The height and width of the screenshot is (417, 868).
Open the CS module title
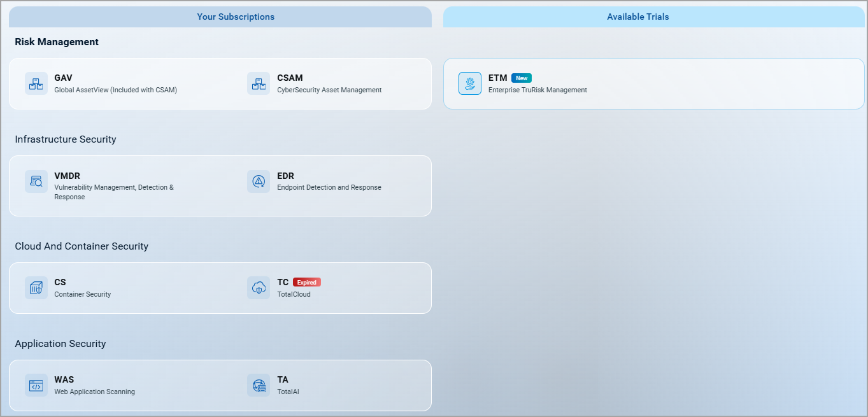click(x=60, y=282)
